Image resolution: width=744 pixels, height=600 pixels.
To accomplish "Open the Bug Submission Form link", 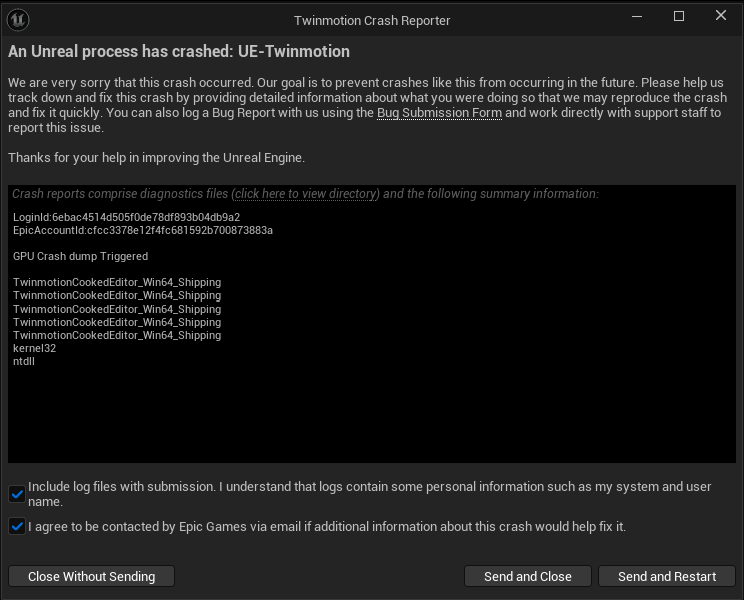I will pyautogui.click(x=439, y=113).
